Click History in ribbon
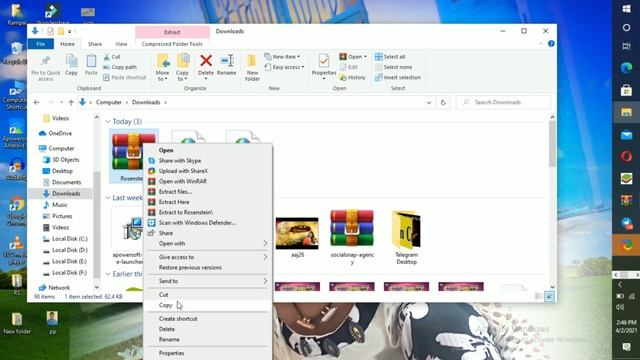This screenshot has width=640, height=360. tap(352, 77)
